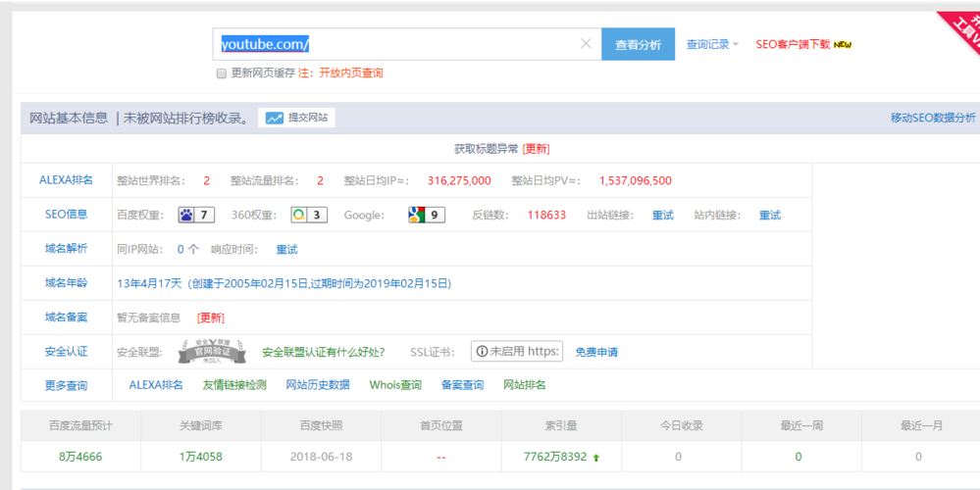Screen dimensions: 980x490
Task: Click the Baidu weight paw badge
Action: [x=196, y=215]
